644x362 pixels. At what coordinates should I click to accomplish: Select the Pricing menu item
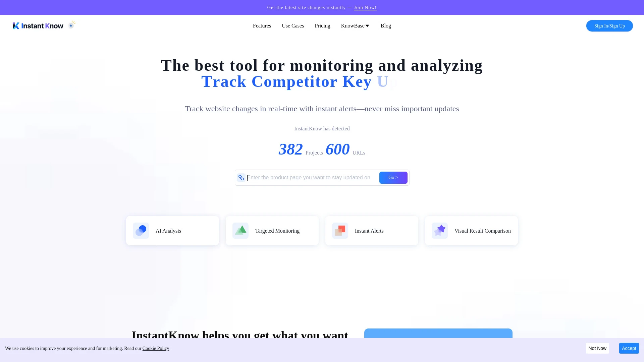pyautogui.click(x=322, y=25)
